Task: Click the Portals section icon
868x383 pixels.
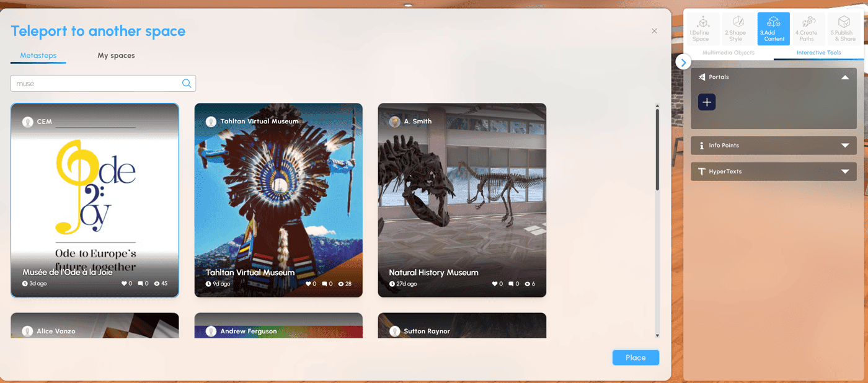Action: click(702, 77)
